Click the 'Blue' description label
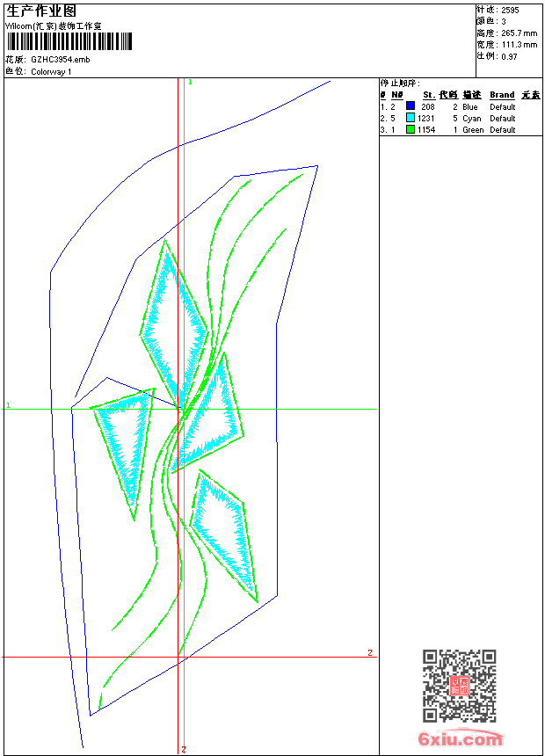Screen dimensions: 545x756 click(x=469, y=106)
